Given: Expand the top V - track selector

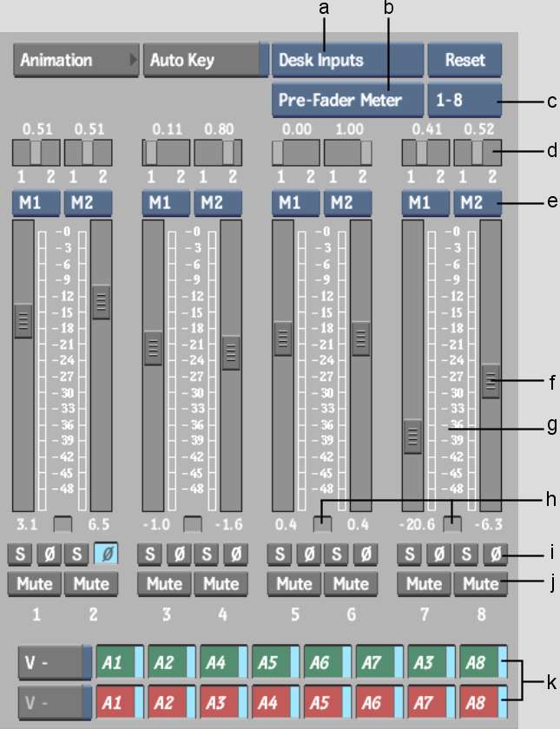Looking at the screenshot, I should (54, 661).
